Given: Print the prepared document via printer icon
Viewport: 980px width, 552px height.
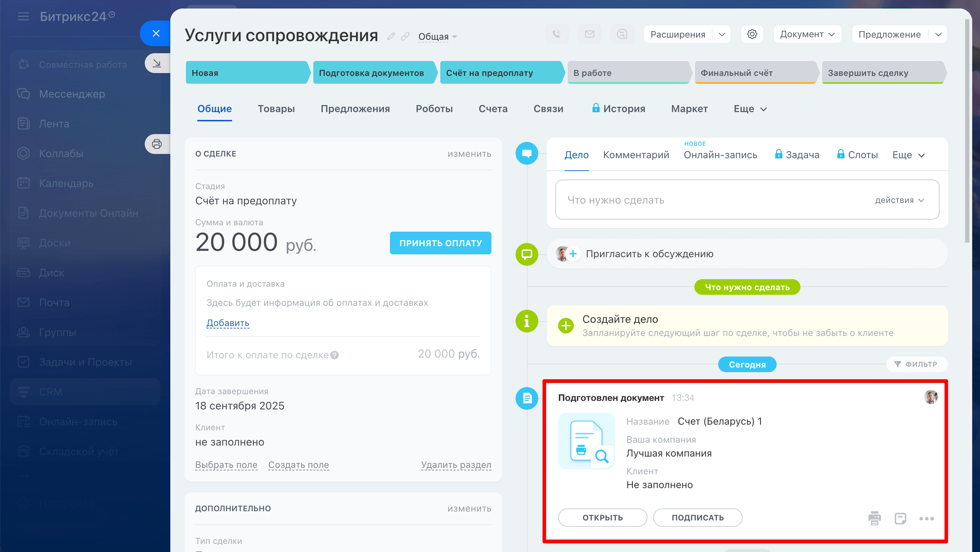Looking at the screenshot, I should (875, 518).
